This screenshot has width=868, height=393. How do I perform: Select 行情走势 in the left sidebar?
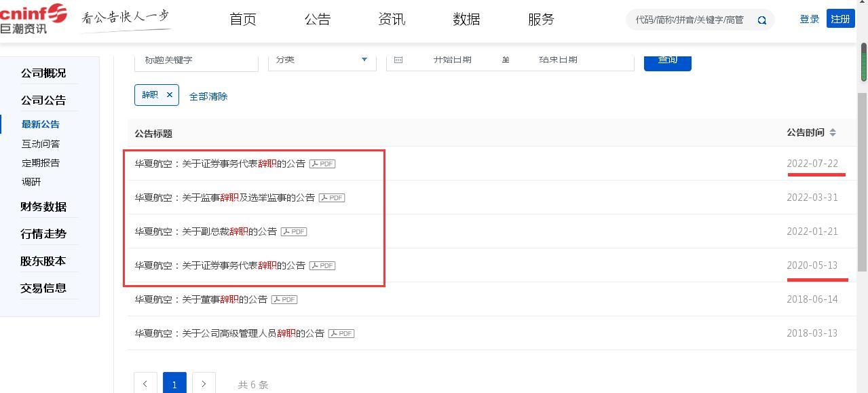43,234
